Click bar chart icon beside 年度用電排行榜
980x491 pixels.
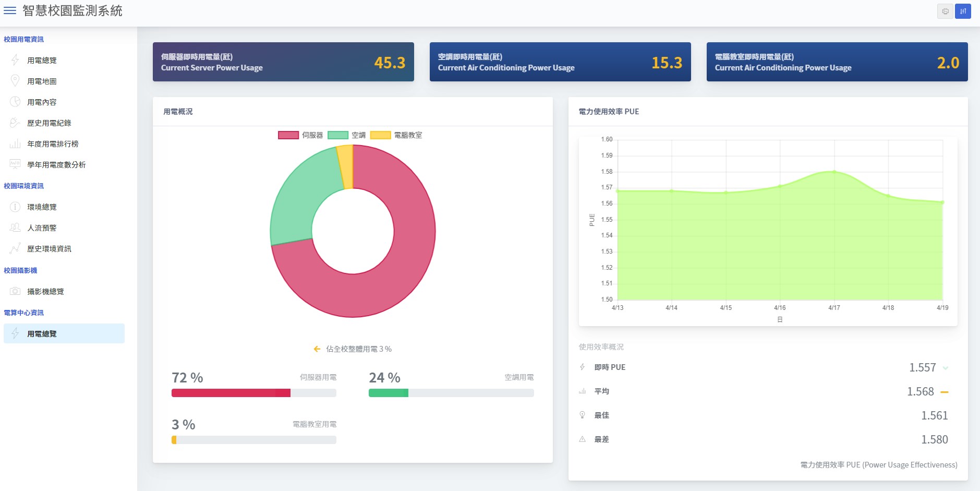(15, 143)
